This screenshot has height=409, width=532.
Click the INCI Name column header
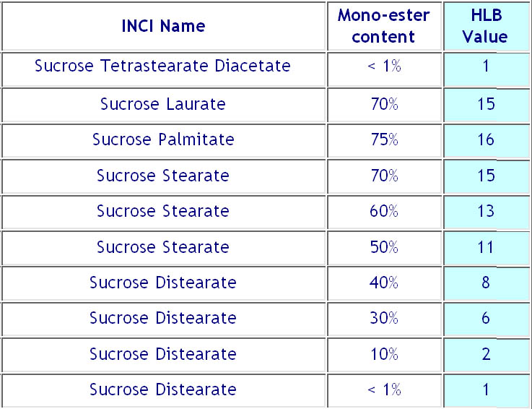click(163, 27)
